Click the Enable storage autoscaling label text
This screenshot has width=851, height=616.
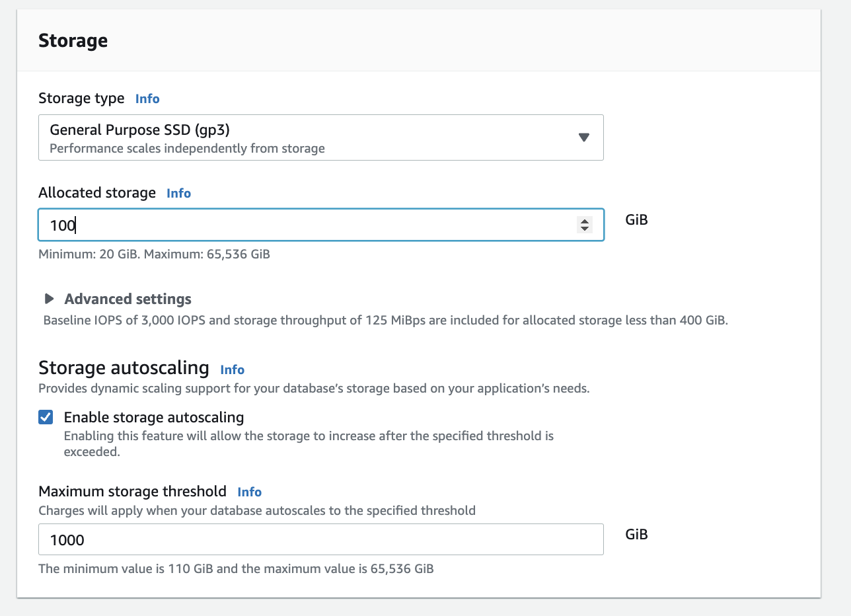tap(154, 418)
